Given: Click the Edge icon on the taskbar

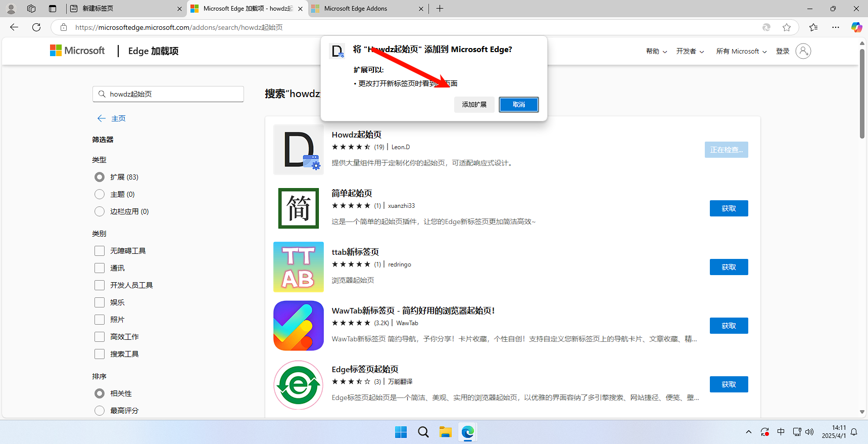Looking at the screenshot, I should click(x=468, y=432).
